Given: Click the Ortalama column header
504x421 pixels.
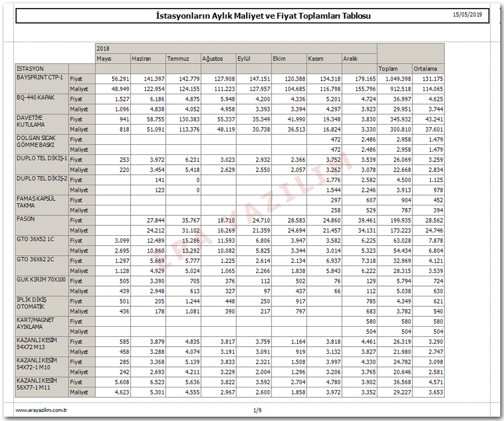Looking at the screenshot, I should 425,69.
